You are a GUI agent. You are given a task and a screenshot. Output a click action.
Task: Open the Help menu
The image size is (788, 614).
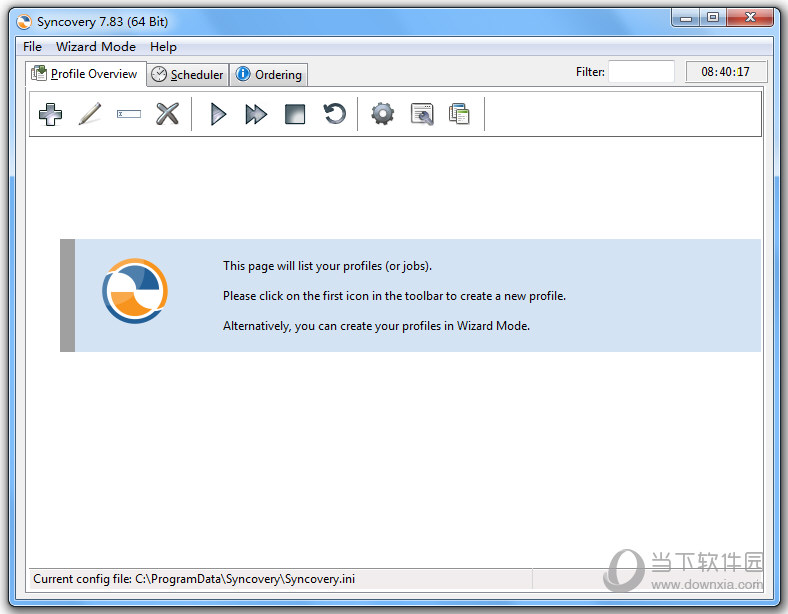[x=163, y=47]
